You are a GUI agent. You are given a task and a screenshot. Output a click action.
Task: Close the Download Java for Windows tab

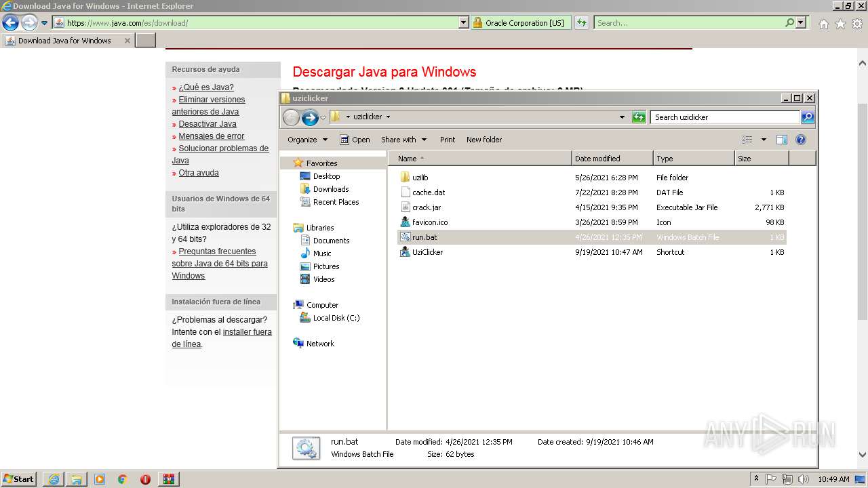[x=127, y=41]
